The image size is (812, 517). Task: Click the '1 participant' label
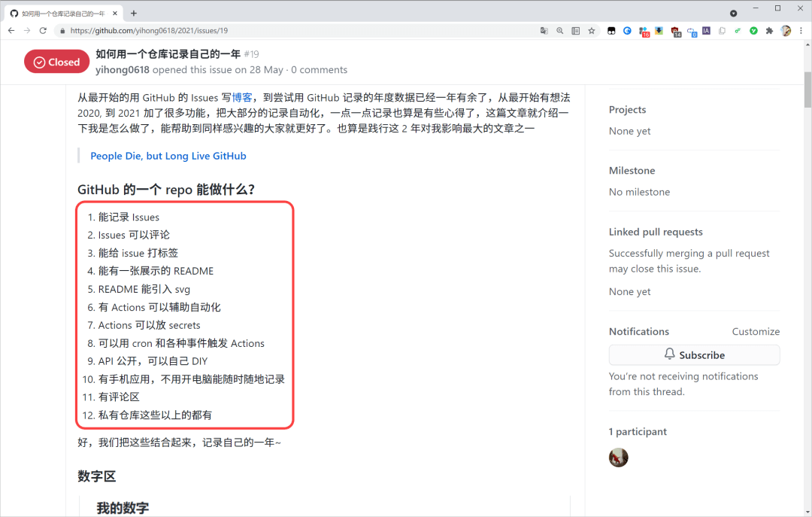[638, 431]
